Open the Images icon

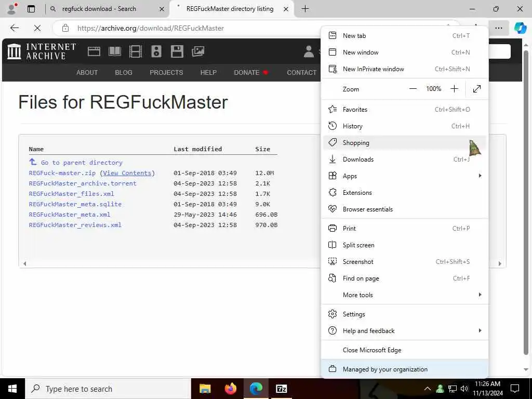click(198, 51)
